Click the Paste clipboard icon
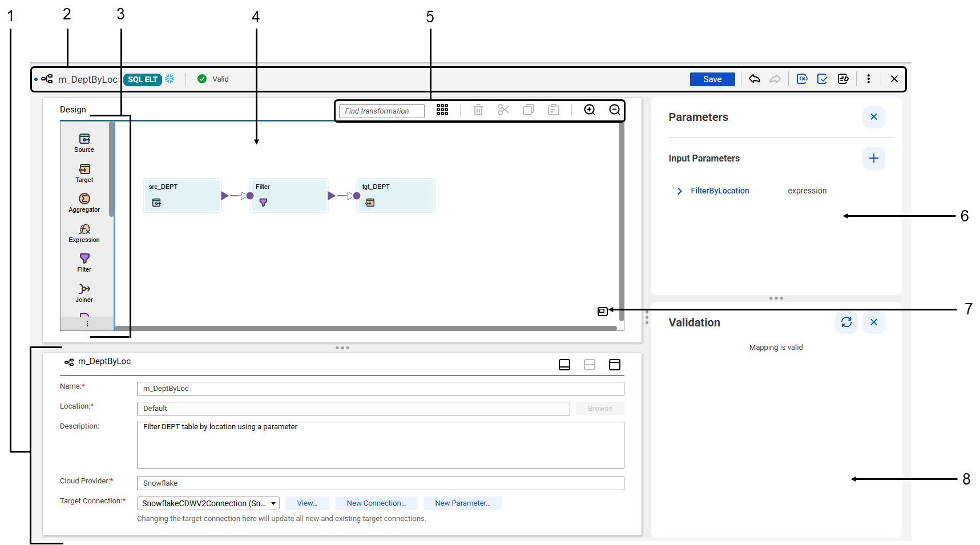 [554, 110]
